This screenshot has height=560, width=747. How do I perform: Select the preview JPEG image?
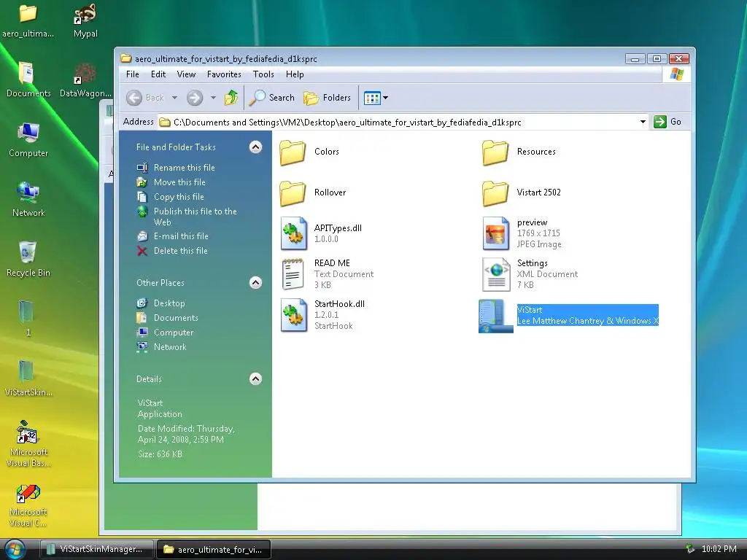(522, 233)
